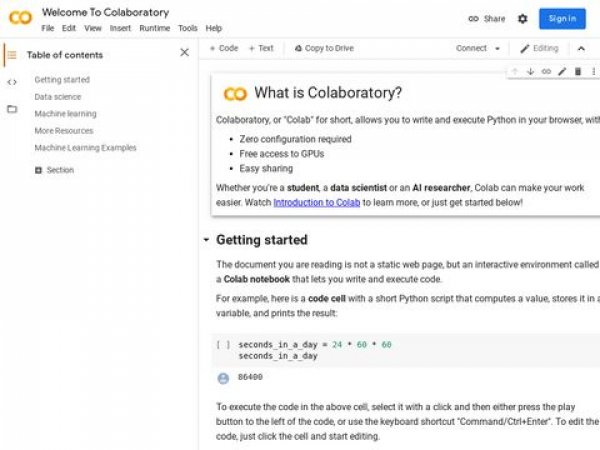
Task: Open the Help menu
Action: click(x=214, y=28)
